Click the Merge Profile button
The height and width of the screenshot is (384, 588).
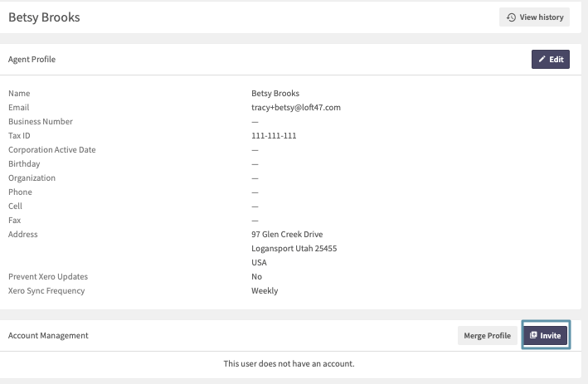pos(487,336)
